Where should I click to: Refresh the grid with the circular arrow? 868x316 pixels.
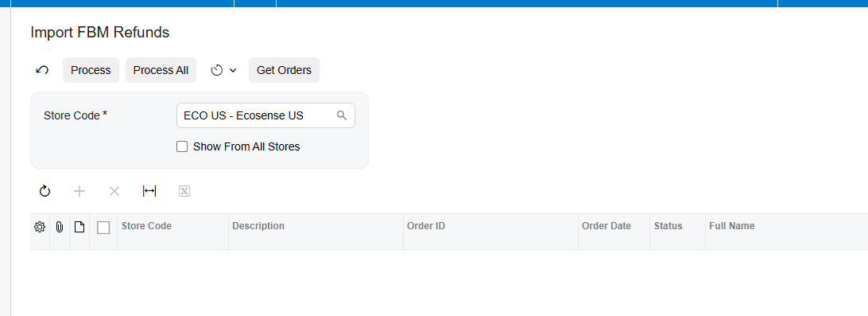tap(45, 191)
